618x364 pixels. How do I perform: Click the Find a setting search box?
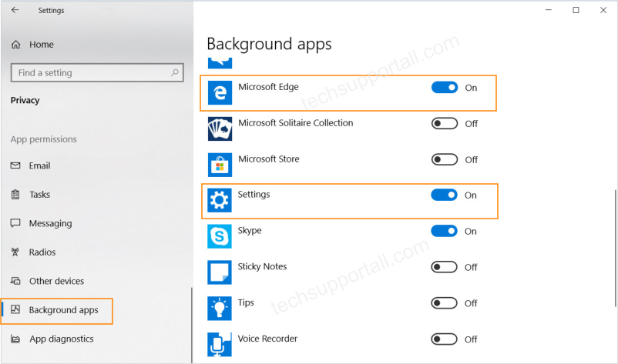point(97,73)
